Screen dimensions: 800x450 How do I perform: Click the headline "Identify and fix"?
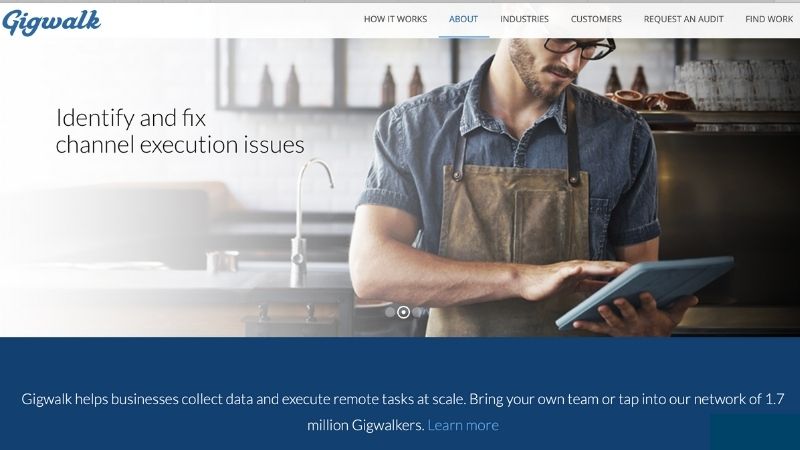[x=131, y=118]
